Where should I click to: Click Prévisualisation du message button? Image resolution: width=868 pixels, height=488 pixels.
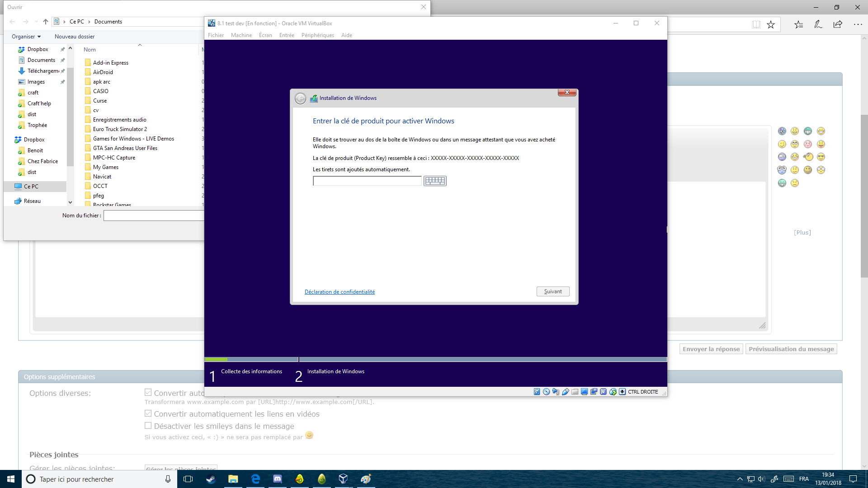(x=791, y=349)
